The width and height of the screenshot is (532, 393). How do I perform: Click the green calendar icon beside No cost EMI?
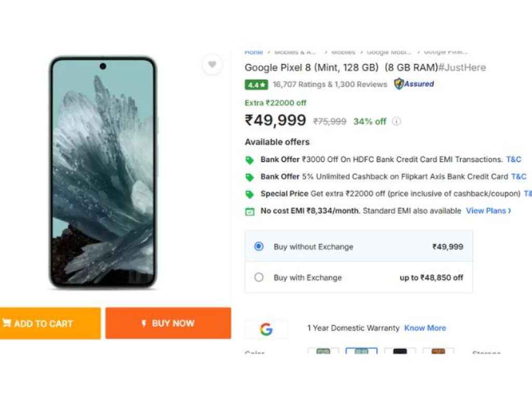click(x=250, y=211)
